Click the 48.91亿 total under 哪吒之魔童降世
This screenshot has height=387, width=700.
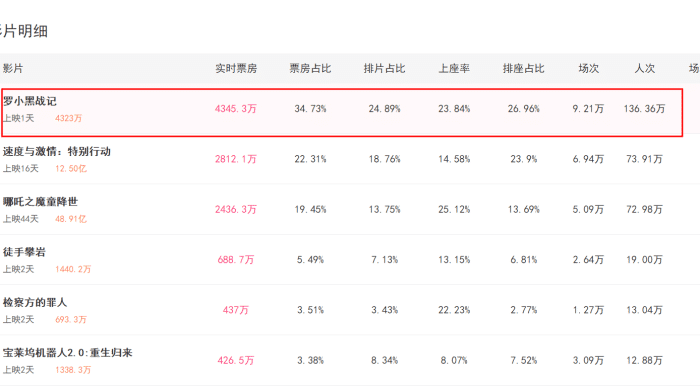[x=71, y=219]
